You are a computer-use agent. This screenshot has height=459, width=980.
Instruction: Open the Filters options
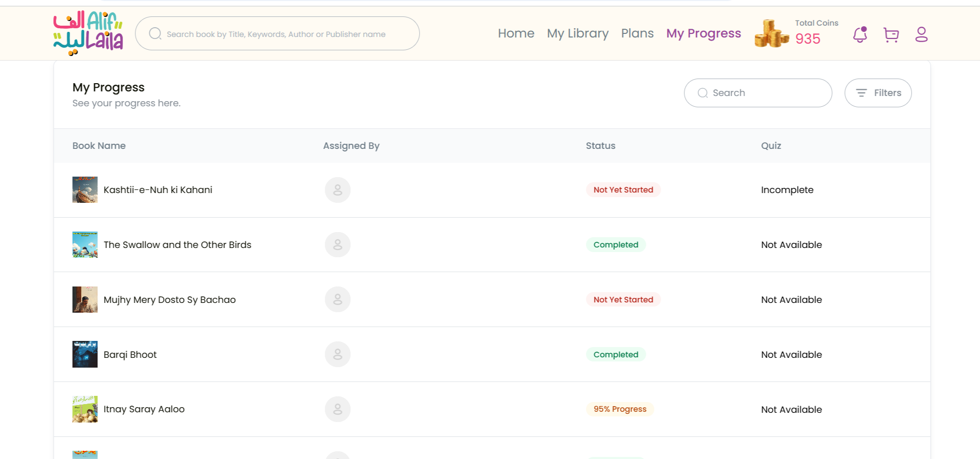coord(878,93)
